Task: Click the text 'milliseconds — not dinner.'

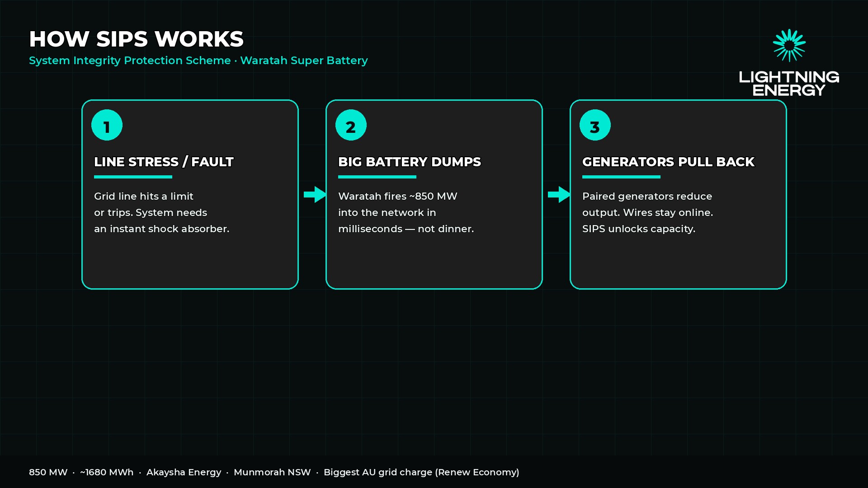Action: (406, 229)
